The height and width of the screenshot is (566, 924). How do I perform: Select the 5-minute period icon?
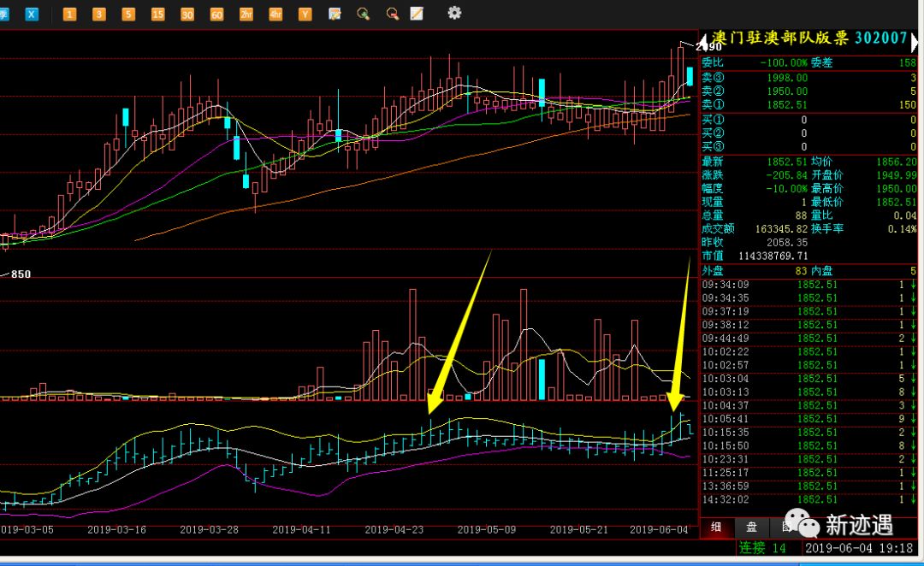coord(128,15)
